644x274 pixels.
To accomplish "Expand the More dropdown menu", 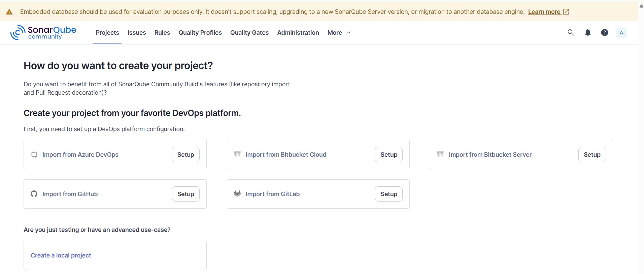I will (x=339, y=32).
